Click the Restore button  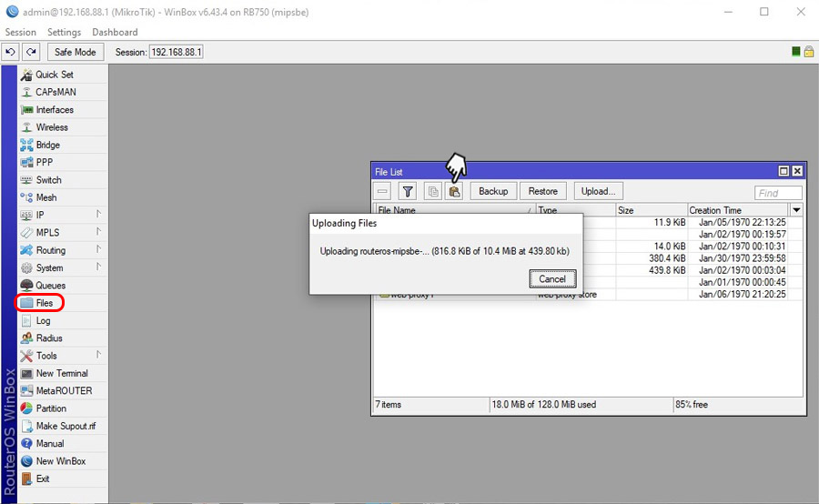point(542,191)
